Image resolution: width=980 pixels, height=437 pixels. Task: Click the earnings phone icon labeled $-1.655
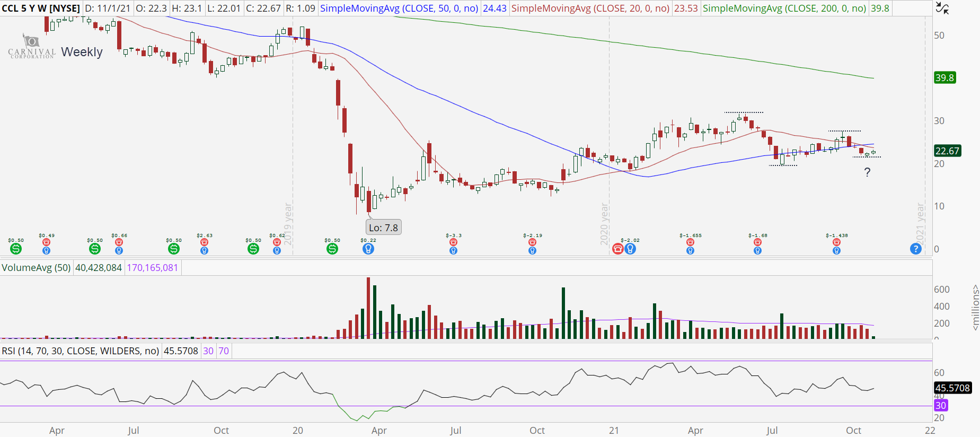point(690,242)
